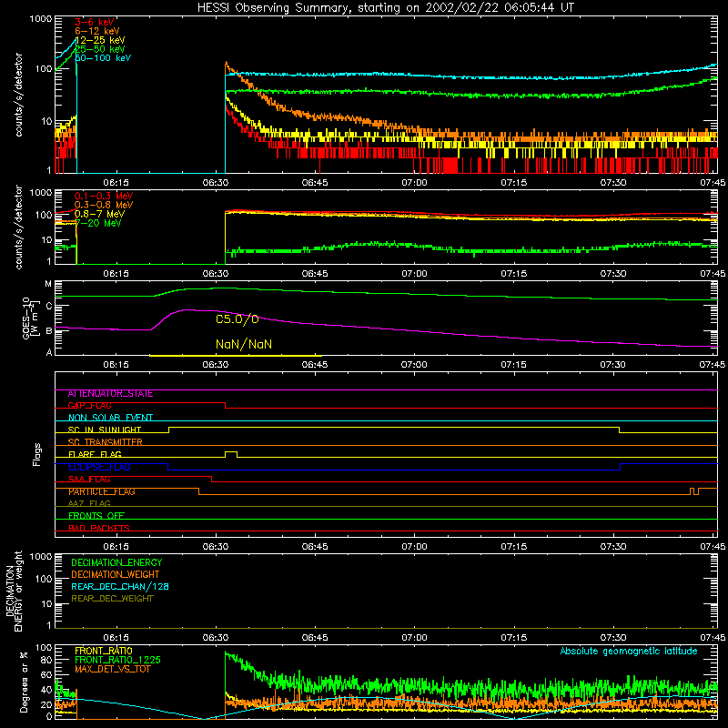Click the 'Absolute geomagnetic latitude' label
Viewport: 728px width, 728px height.
click(x=629, y=651)
